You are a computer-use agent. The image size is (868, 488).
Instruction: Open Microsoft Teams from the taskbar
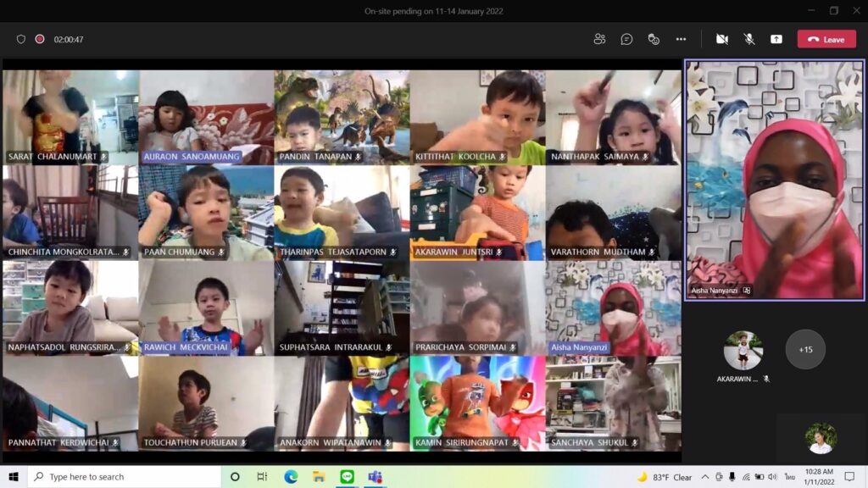(375, 477)
